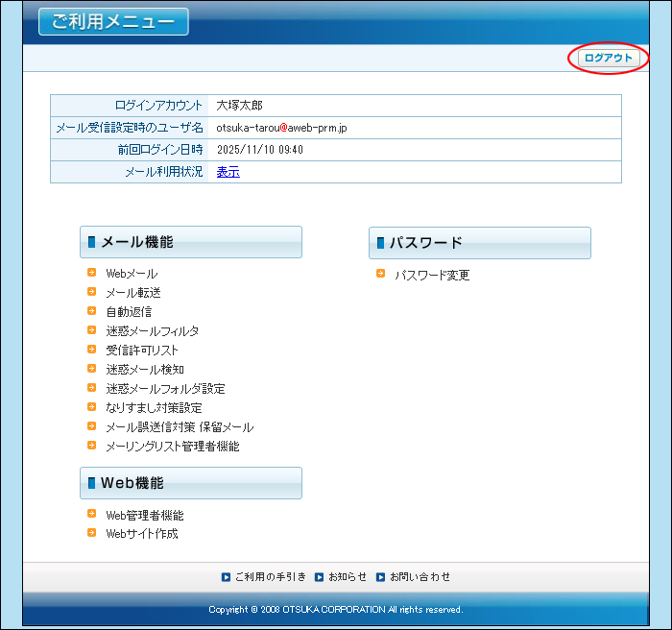
Task: Click orange arrow icon beside パスワード変更
Action: point(381,274)
